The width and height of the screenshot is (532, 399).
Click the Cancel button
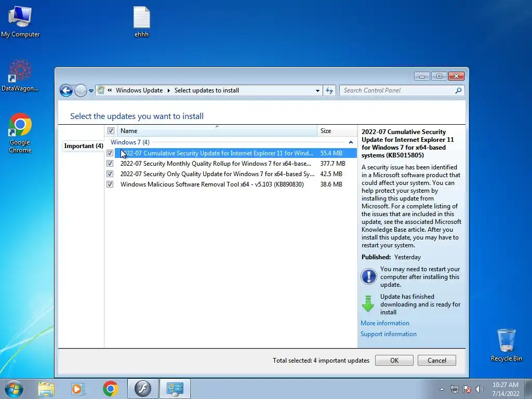[x=436, y=361]
